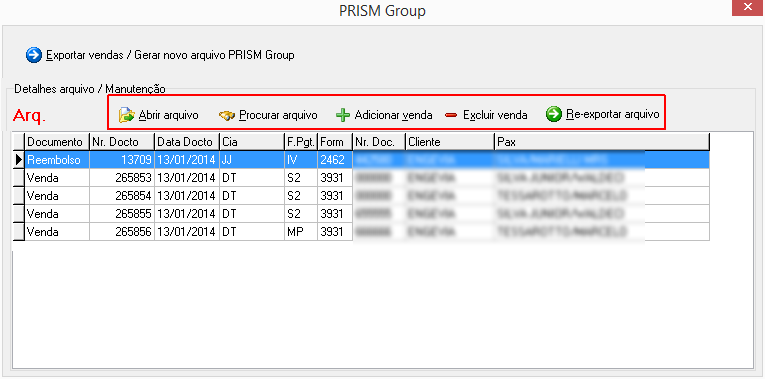Click the Cia column header

click(252, 142)
